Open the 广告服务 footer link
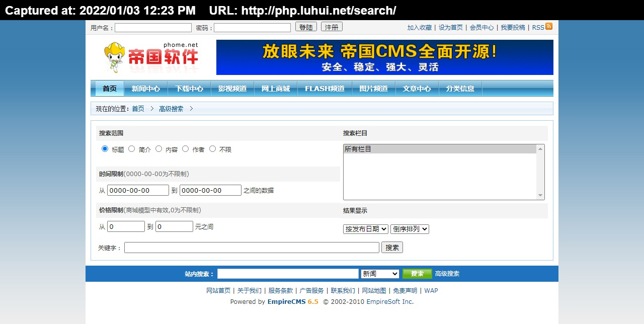 tap(312, 290)
